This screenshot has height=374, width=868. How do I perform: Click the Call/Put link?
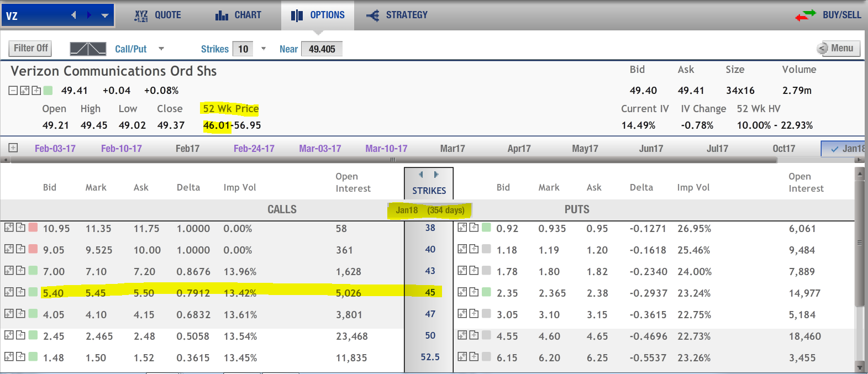[131, 49]
